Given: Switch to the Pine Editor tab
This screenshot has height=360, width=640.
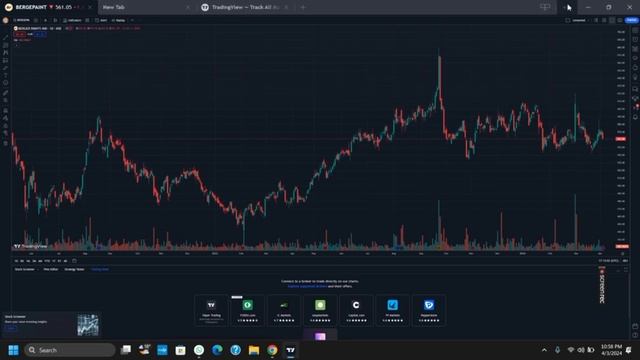Looking at the screenshot, I should [51, 269].
